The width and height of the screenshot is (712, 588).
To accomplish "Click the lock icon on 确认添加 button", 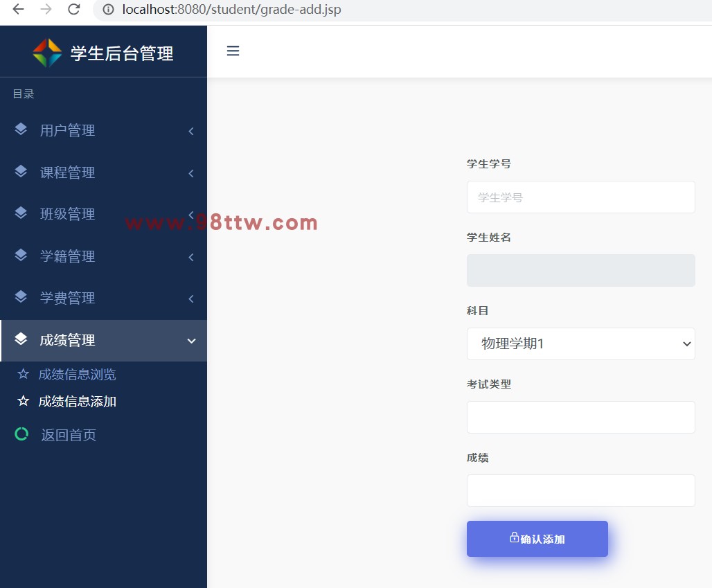I will pyautogui.click(x=514, y=537).
